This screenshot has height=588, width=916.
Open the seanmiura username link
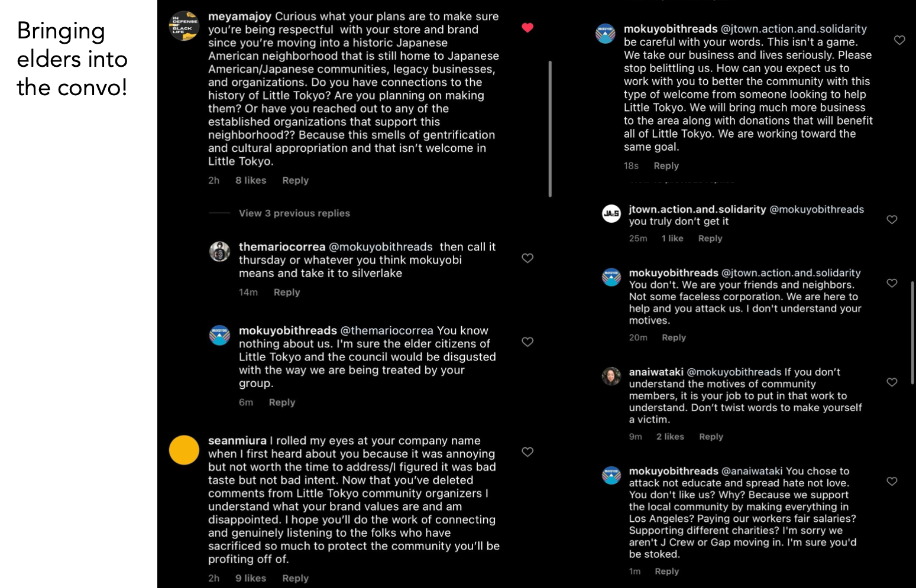click(237, 441)
